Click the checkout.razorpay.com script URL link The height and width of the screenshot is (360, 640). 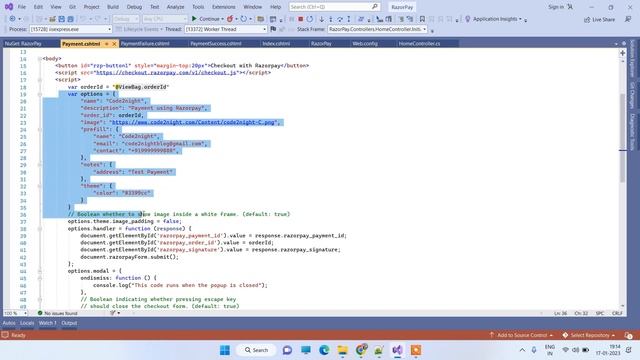(x=166, y=73)
